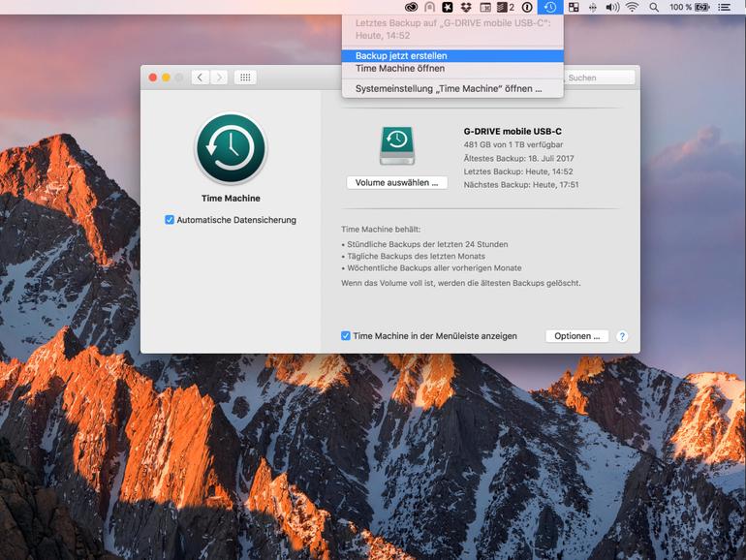The height and width of the screenshot is (560, 746).
Task: Click "Tägliche Backups des letzten Monats"
Action: pos(416,256)
